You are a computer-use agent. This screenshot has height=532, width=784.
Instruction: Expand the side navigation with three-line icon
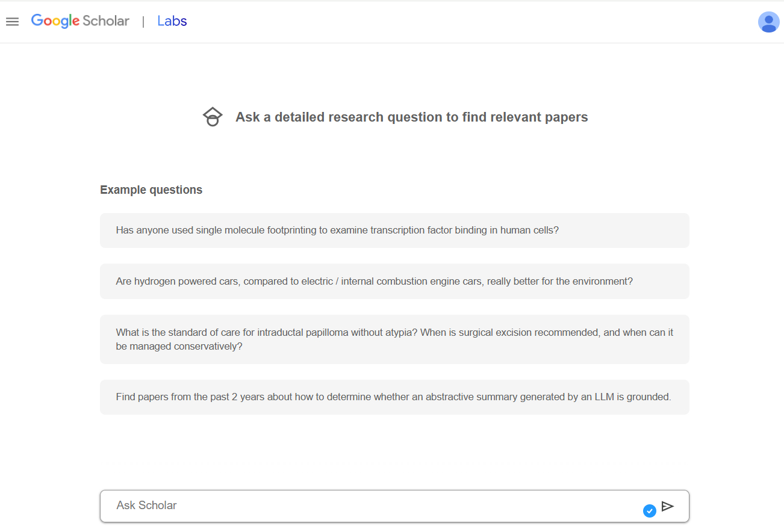pyautogui.click(x=12, y=22)
